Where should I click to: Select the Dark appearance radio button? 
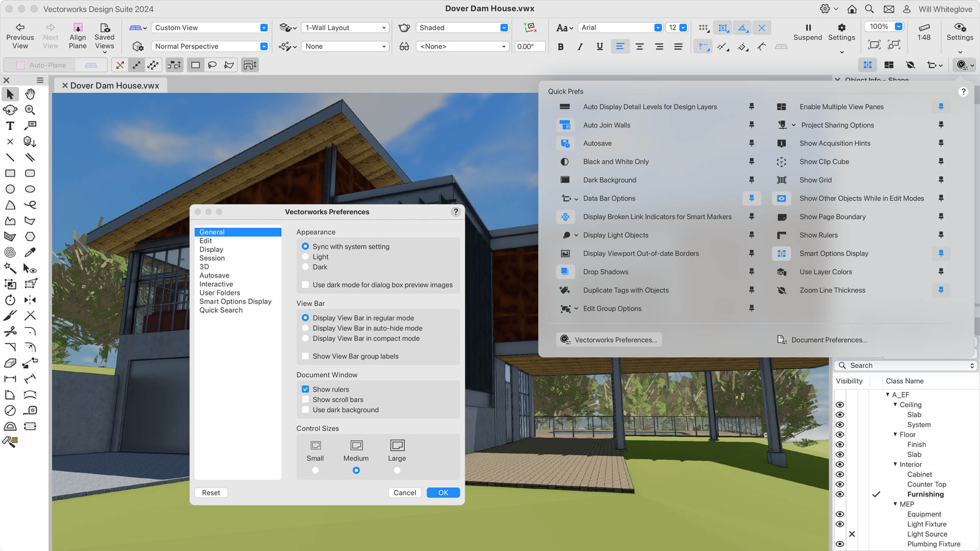pyautogui.click(x=305, y=267)
